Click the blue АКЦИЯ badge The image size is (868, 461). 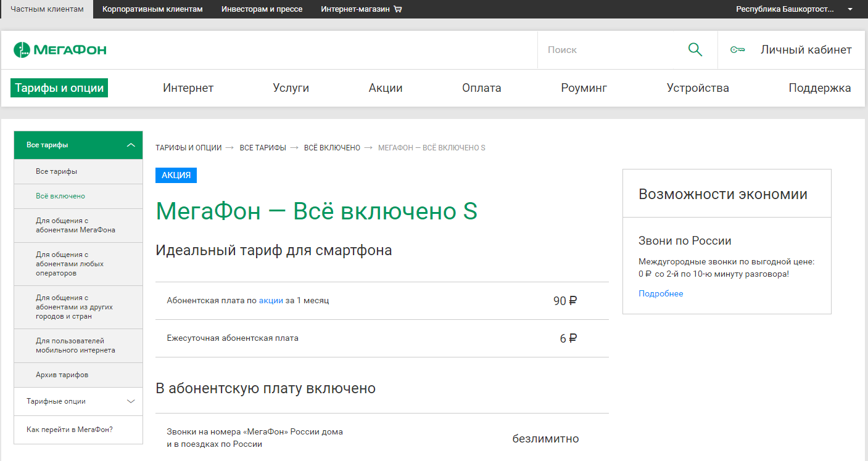coord(176,175)
